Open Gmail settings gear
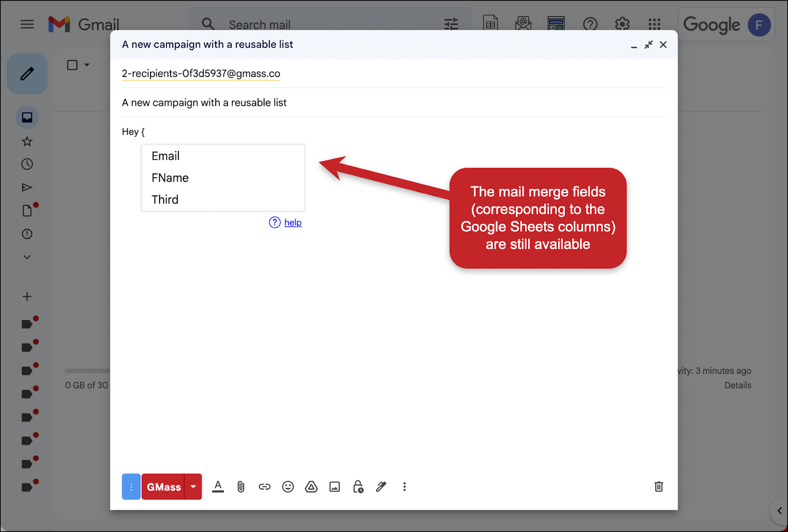The width and height of the screenshot is (788, 532). (623, 24)
